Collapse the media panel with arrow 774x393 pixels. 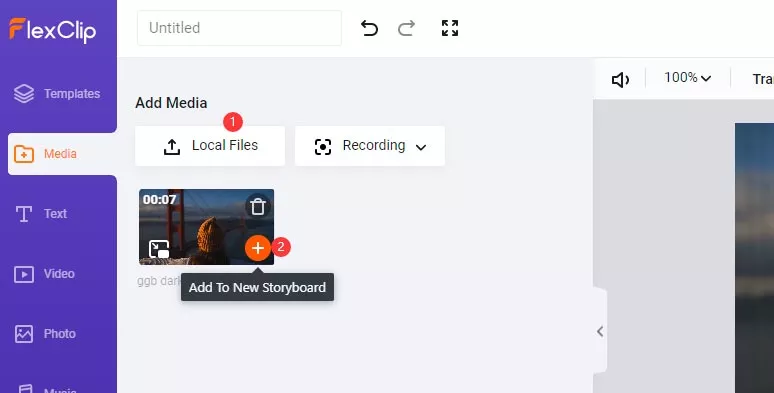tap(600, 331)
